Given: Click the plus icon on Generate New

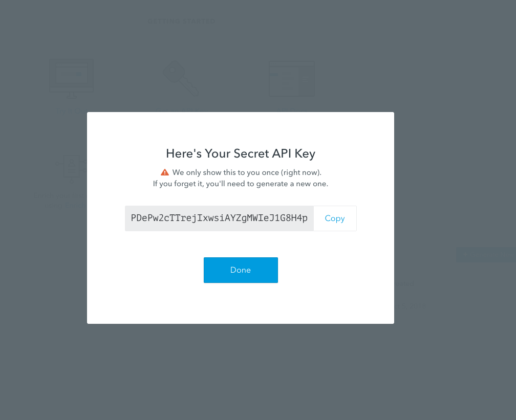Looking at the screenshot, I should point(465,255).
